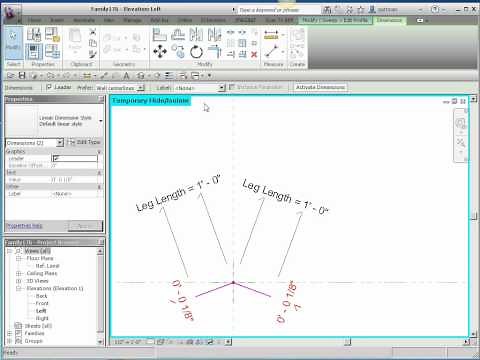
Task: Click the right Leg Length dimension label
Action: (285, 197)
